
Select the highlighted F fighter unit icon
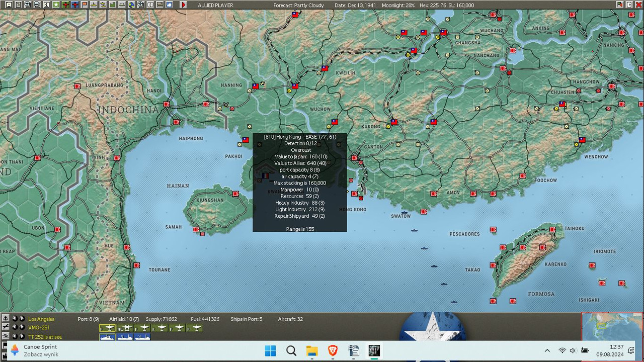pyautogui.click(x=107, y=328)
